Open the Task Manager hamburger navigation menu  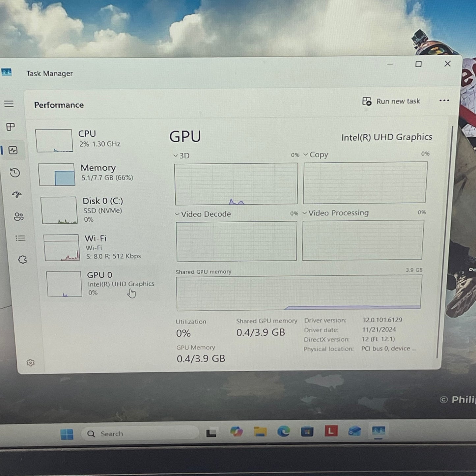(x=9, y=104)
